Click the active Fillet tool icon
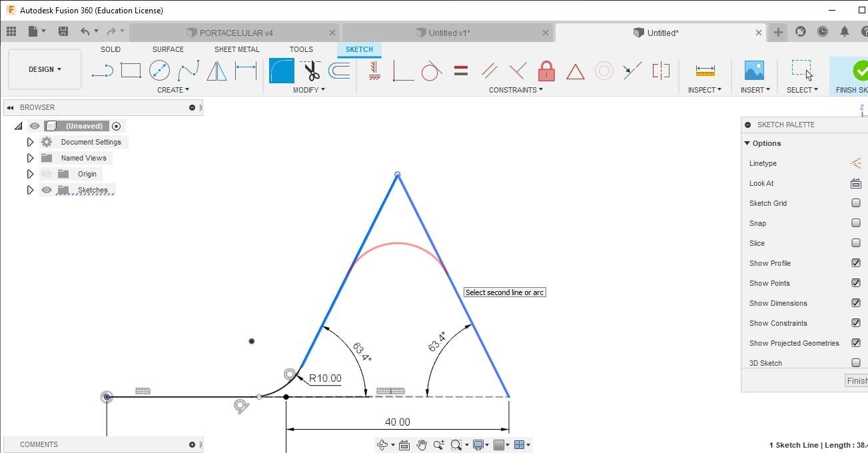 pos(282,71)
